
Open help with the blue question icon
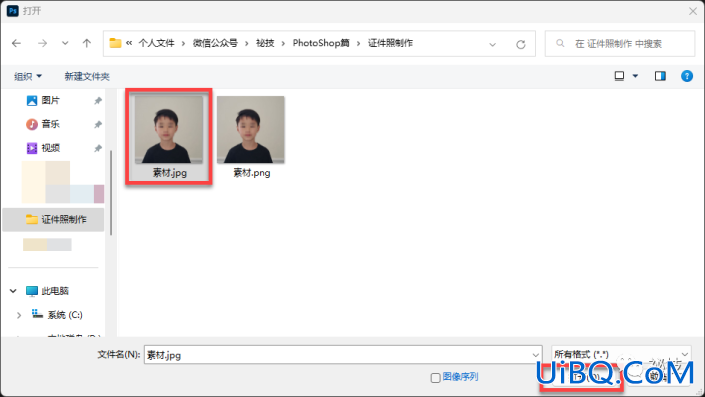coord(687,76)
